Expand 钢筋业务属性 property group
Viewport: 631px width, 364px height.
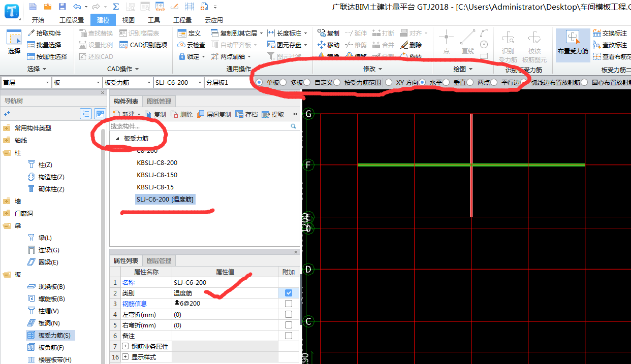125,346
